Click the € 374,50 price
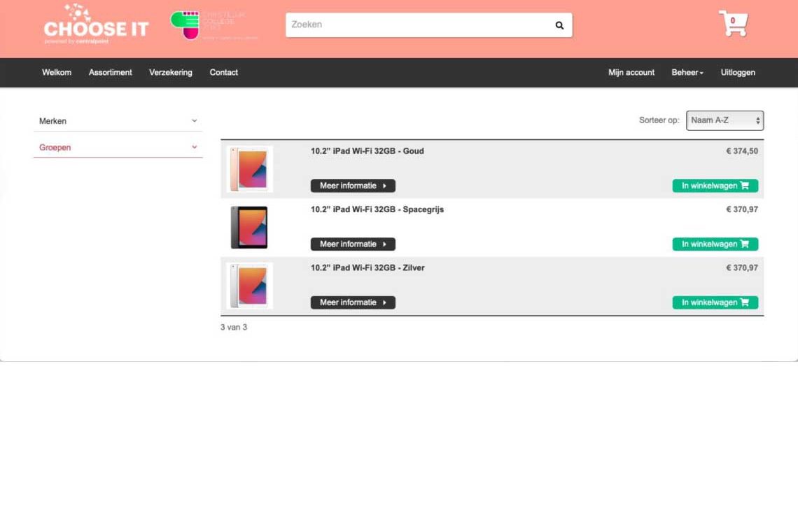This screenshot has height=532, width=798. point(741,151)
